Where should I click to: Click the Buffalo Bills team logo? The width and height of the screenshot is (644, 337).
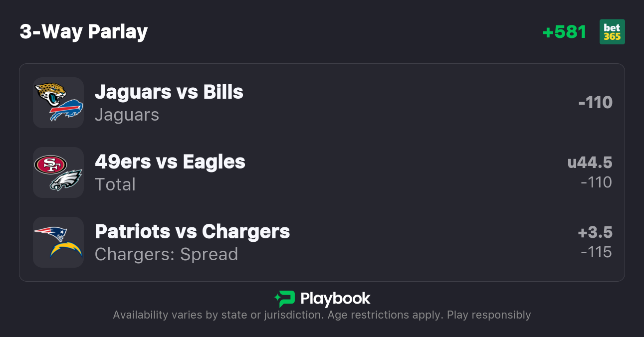coord(66,111)
